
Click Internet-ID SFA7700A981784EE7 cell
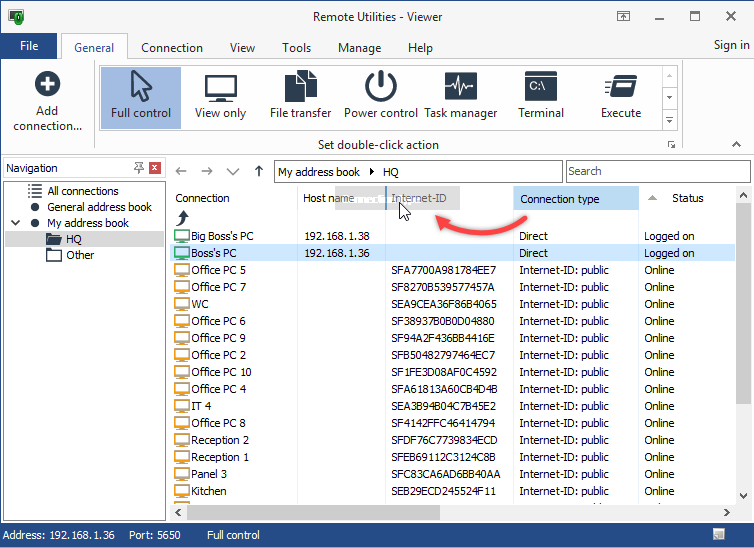443,270
